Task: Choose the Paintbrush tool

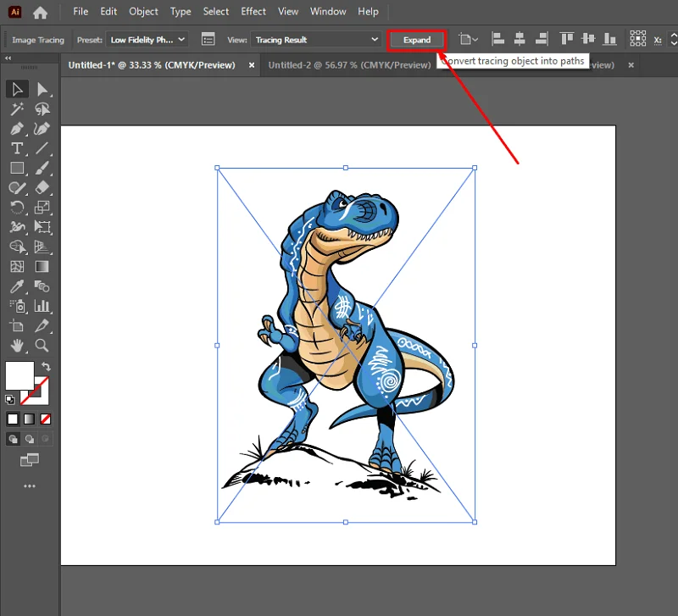Action: click(x=42, y=168)
